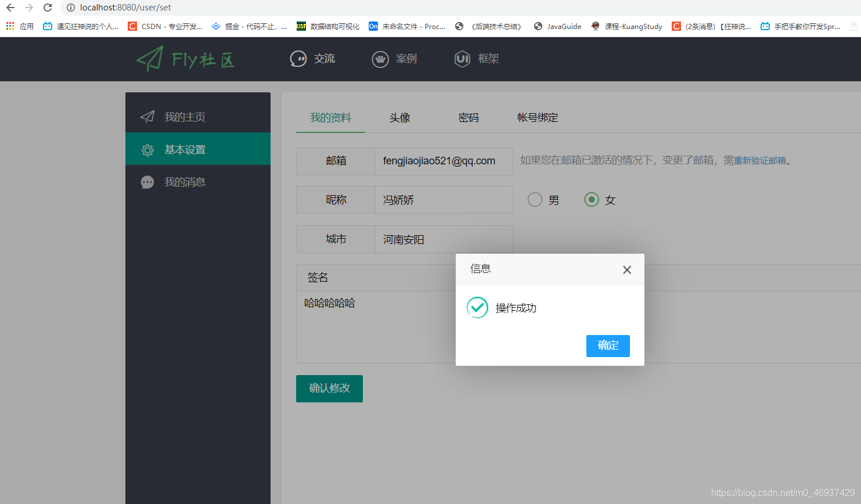Click the browser forward arrow
This screenshot has width=861, height=504.
coord(29,8)
